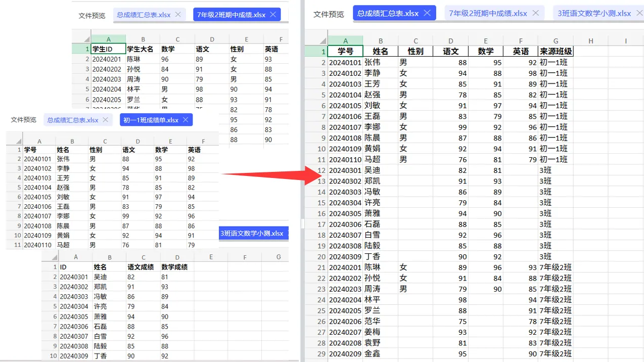Click 陈琳 name cell in summary sheet
The width and height of the screenshot is (644, 362).
[x=380, y=267]
